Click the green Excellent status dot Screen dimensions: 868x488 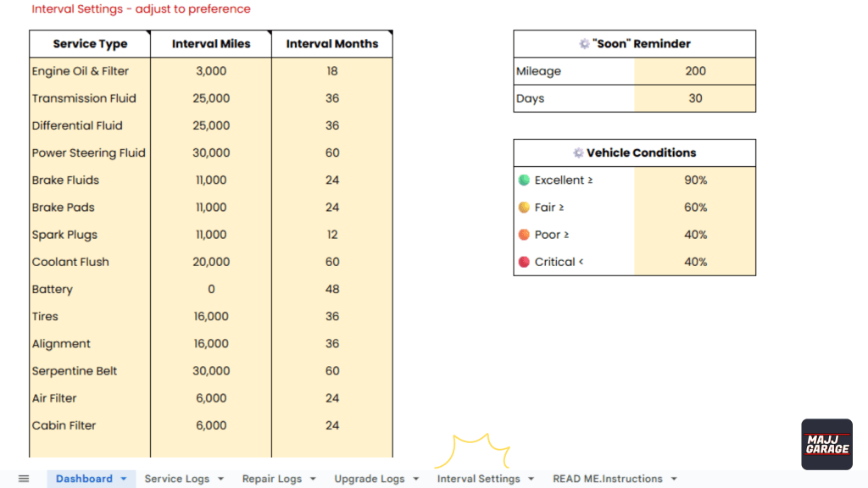(524, 180)
